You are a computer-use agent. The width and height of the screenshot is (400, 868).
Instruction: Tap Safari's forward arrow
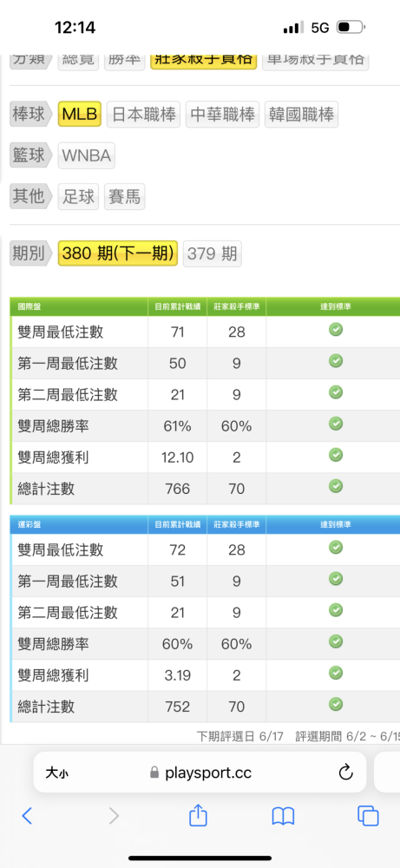click(114, 815)
